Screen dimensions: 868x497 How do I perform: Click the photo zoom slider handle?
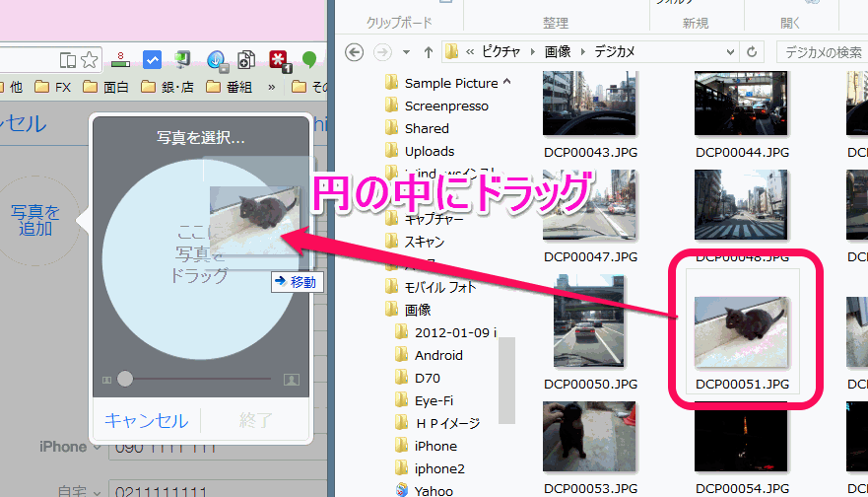(x=125, y=379)
